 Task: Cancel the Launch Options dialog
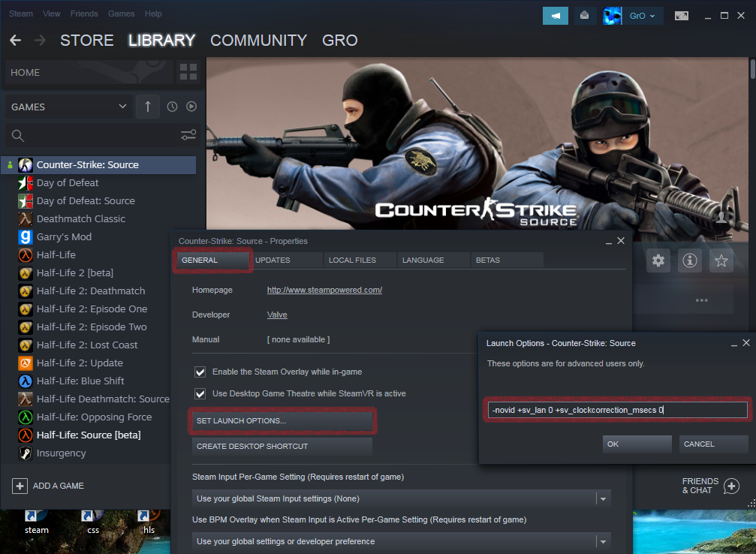[713, 444]
